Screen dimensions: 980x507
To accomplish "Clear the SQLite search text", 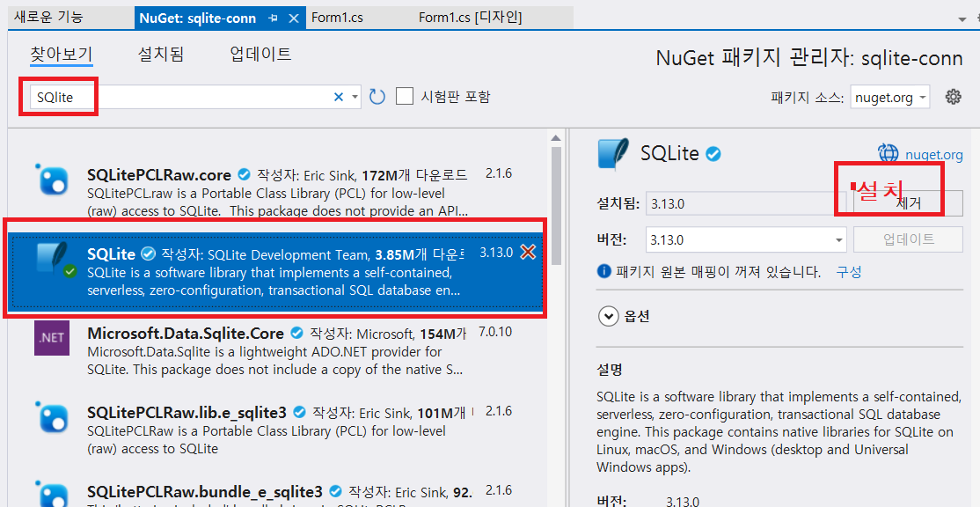I will click(338, 97).
